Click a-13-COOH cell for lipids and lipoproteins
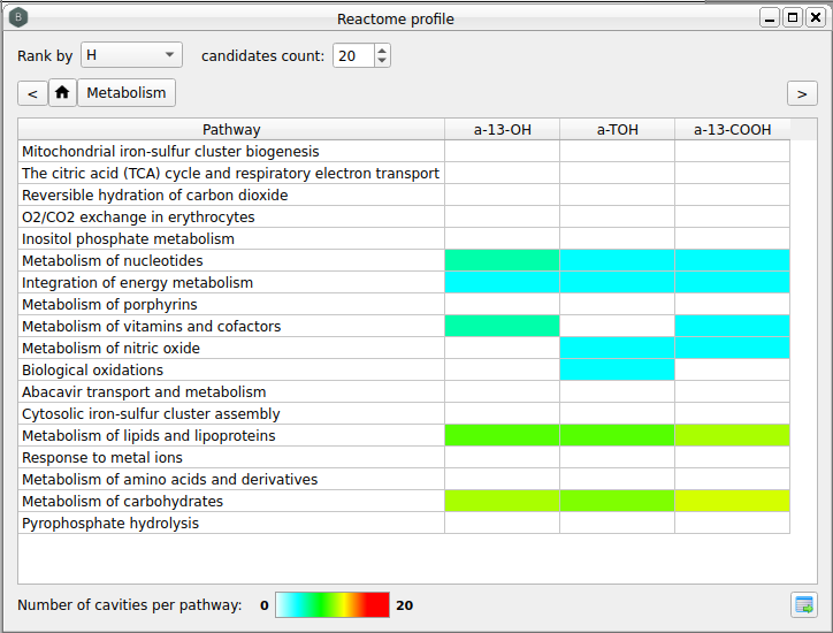 (x=732, y=435)
